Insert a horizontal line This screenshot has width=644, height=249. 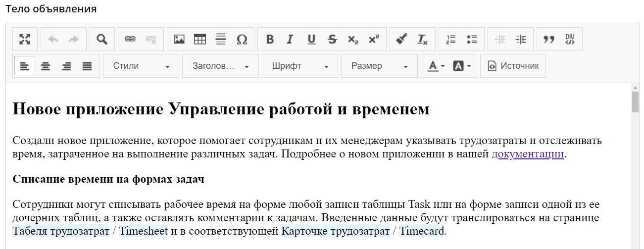(221, 40)
